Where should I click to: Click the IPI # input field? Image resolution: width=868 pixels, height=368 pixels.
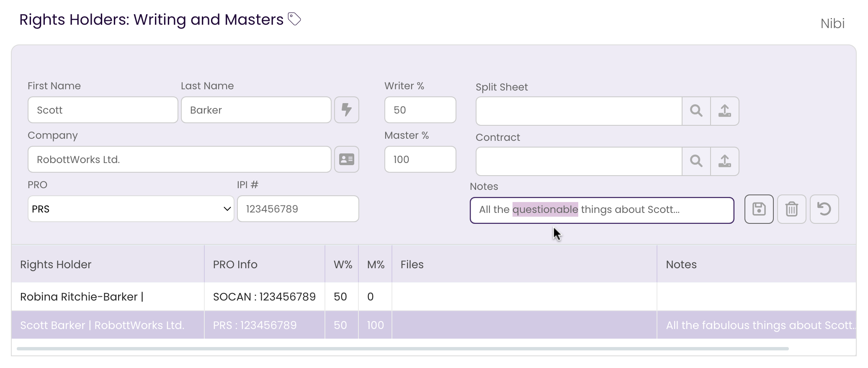pos(298,209)
